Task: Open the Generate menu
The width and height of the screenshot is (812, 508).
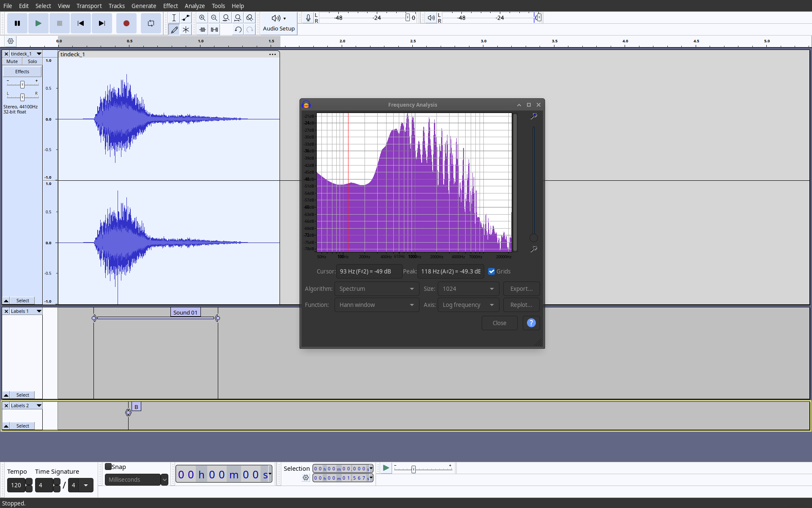Action: tap(143, 6)
